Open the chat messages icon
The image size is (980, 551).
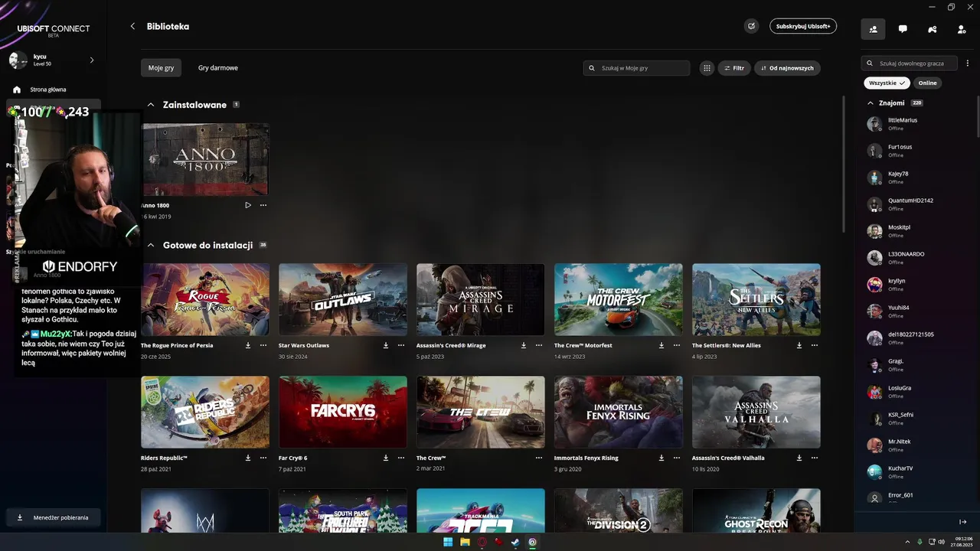[903, 29]
